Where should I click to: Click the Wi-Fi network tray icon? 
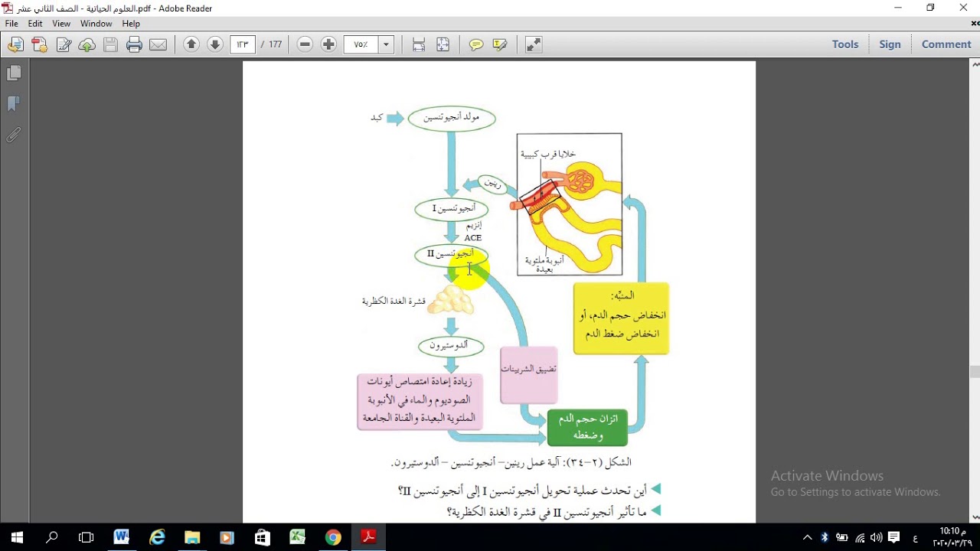(x=860, y=537)
